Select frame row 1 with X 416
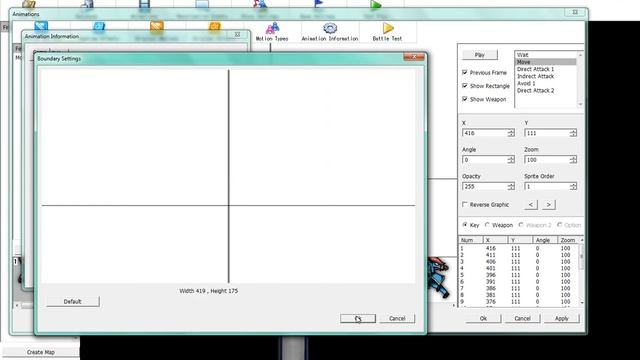Image resolution: width=640 pixels, height=360 pixels. (x=518, y=248)
